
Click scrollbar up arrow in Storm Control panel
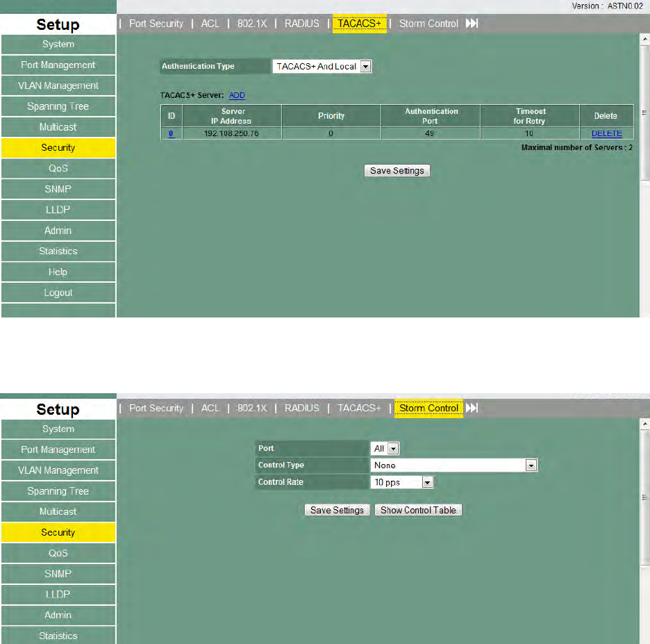click(x=644, y=424)
